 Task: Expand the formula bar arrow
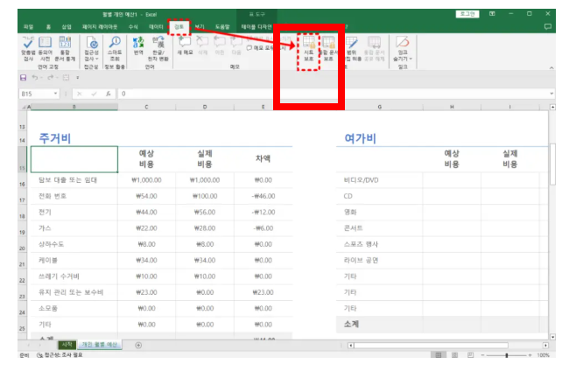[x=551, y=94]
